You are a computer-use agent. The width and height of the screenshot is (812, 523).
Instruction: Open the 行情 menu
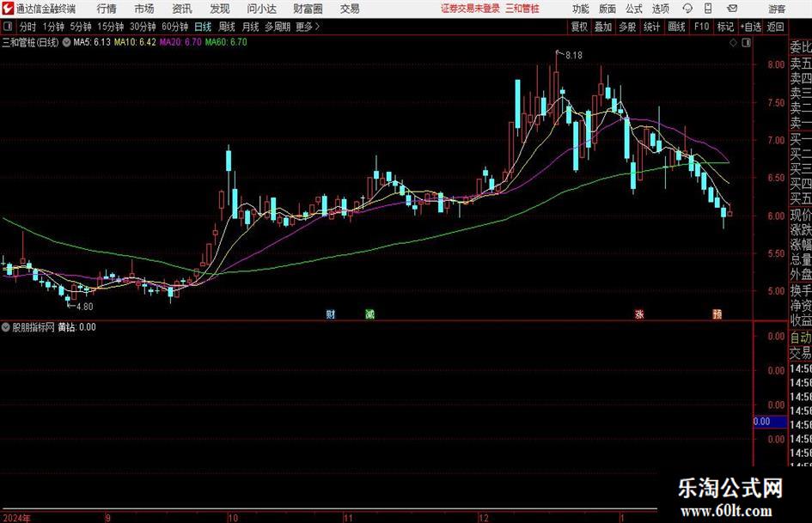pyautogui.click(x=107, y=9)
